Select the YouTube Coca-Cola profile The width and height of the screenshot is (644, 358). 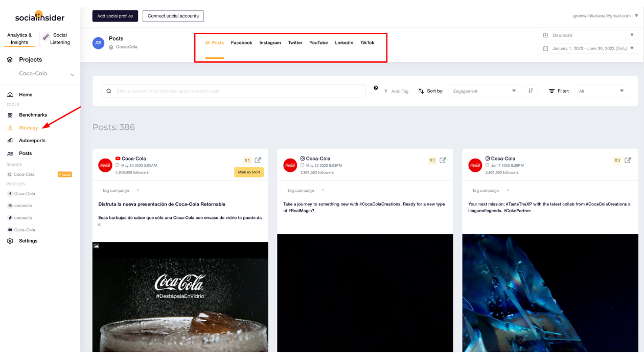pyautogui.click(x=24, y=230)
